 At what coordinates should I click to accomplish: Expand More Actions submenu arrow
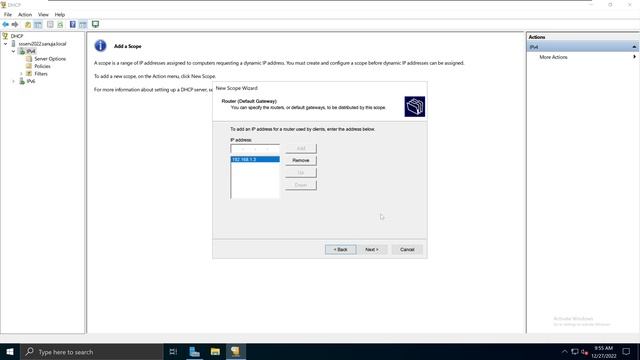click(634, 57)
